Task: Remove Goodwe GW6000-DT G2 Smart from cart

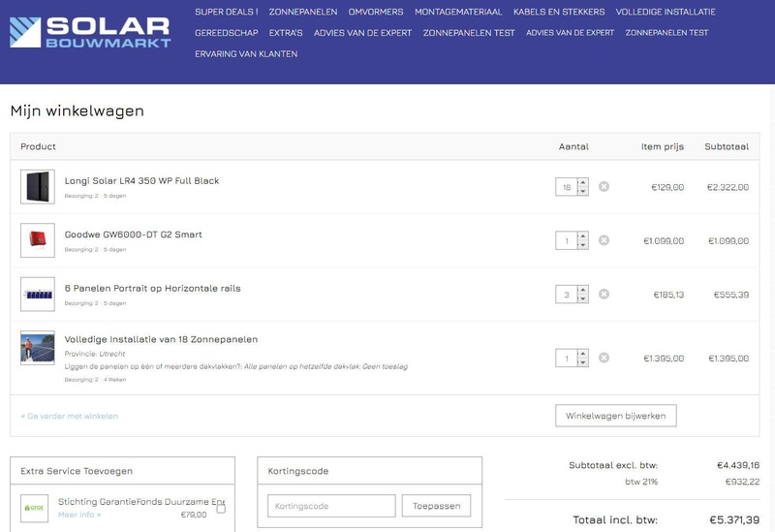Action: [604, 240]
